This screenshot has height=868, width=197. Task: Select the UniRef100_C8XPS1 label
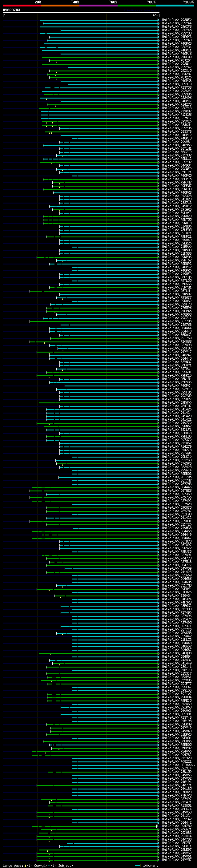pyautogui.click(x=177, y=677)
